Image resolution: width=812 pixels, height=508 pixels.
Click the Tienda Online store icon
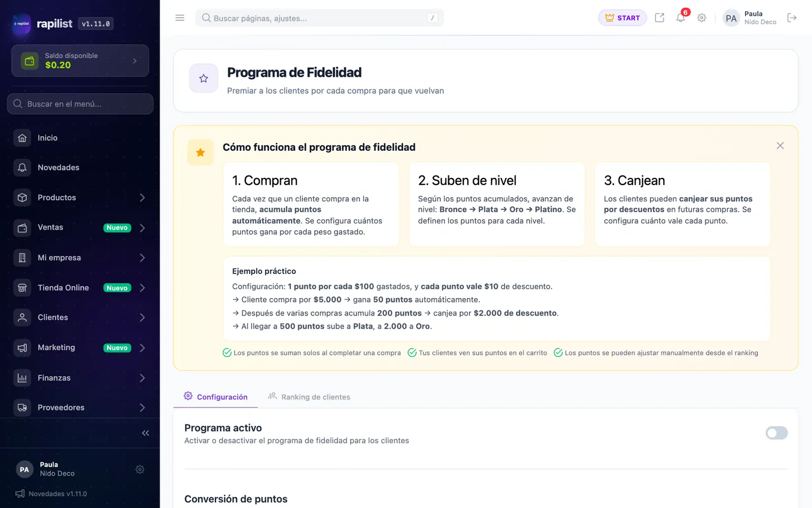coord(22,288)
